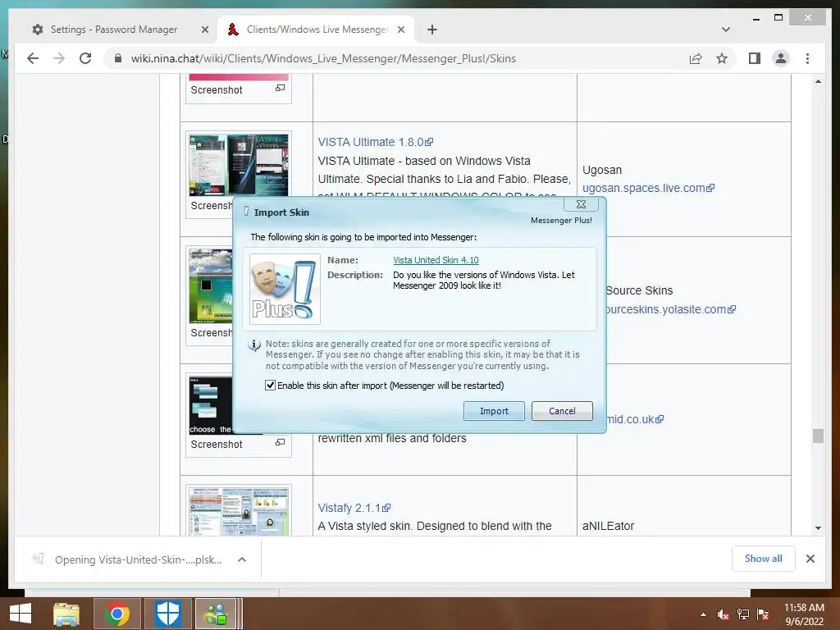The height and width of the screenshot is (630, 840).
Task: Click the Ugosan author text
Action: click(602, 170)
